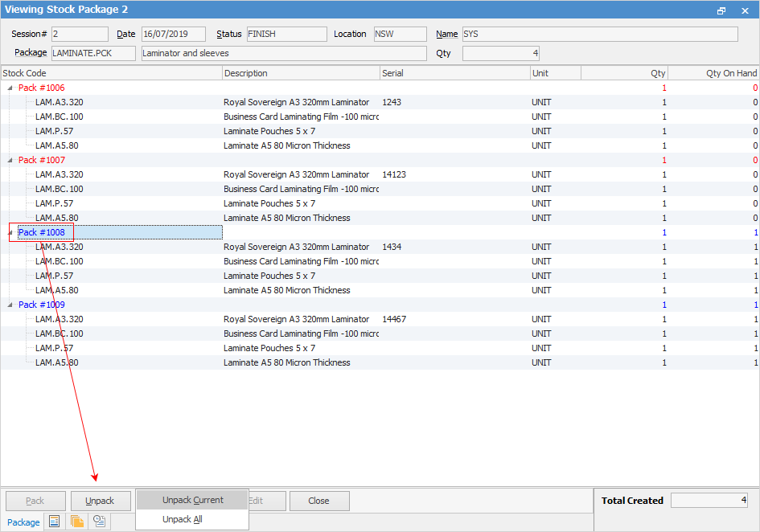Choose Unpack Current from the popup menu
This screenshot has height=532, width=760.
[192, 500]
